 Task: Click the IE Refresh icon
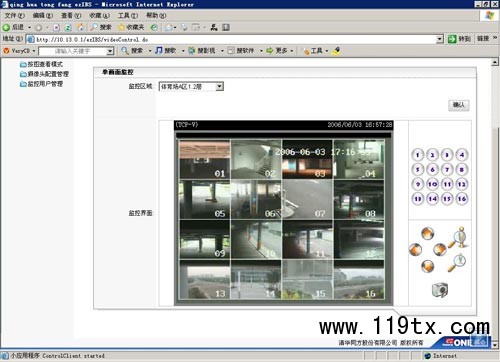(68, 27)
